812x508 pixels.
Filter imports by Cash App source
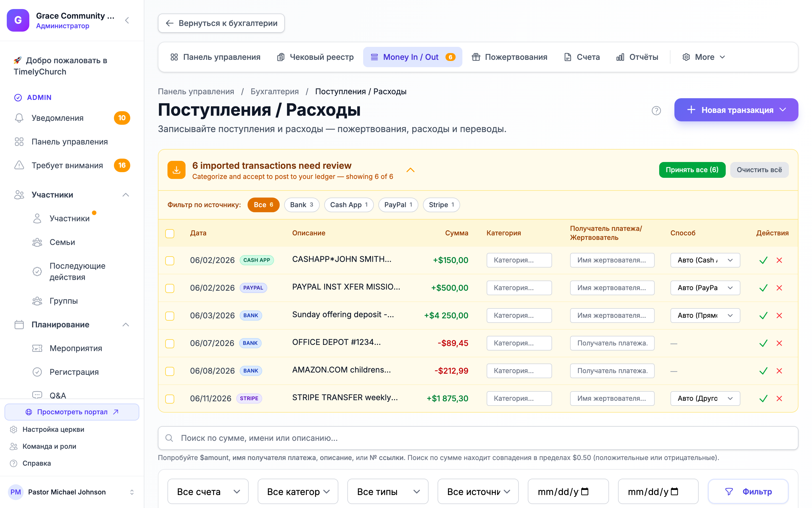tap(348, 205)
